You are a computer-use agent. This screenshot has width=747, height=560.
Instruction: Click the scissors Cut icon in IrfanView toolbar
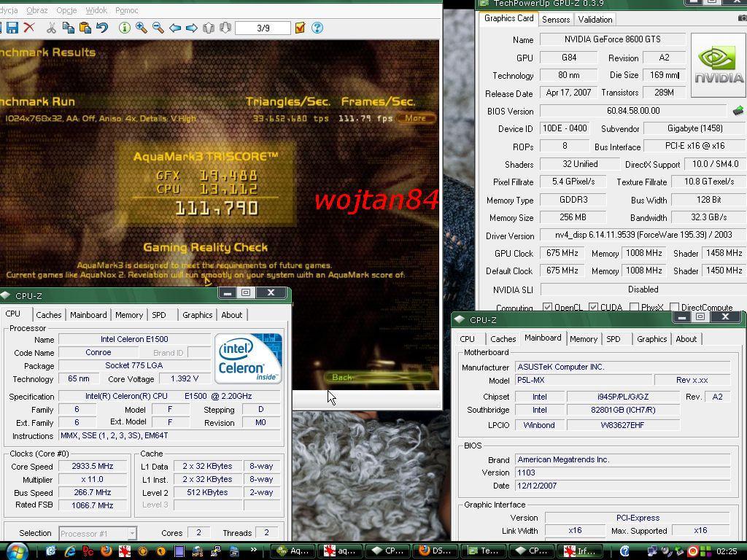click(51, 28)
